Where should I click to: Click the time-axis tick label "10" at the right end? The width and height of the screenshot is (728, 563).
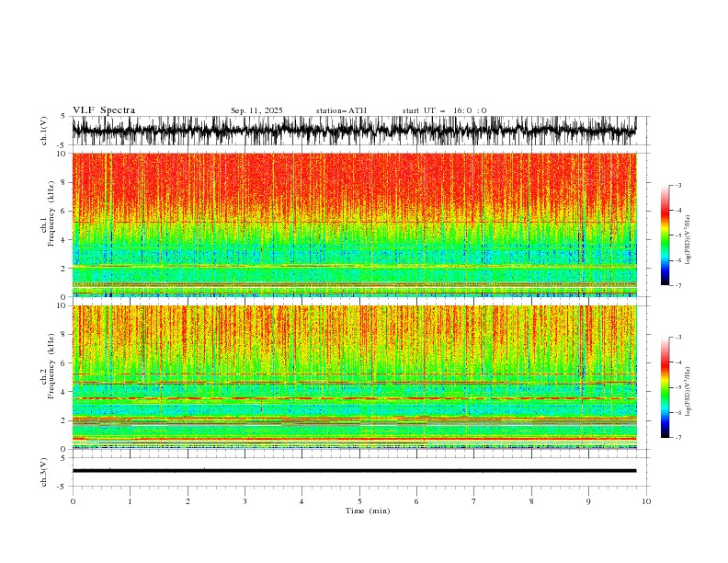(646, 501)
